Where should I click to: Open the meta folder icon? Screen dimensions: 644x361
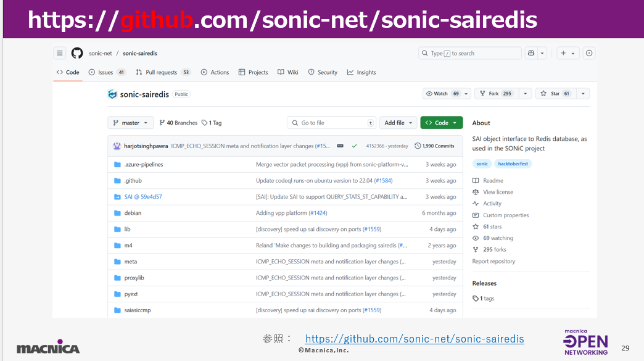click(117, 262)
